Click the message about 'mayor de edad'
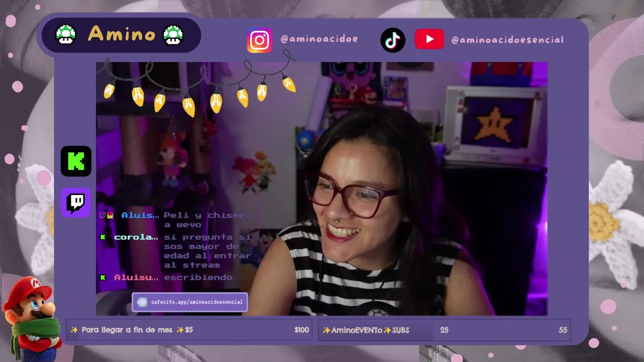This screenshot has width=644, height=362. (207, 251)
